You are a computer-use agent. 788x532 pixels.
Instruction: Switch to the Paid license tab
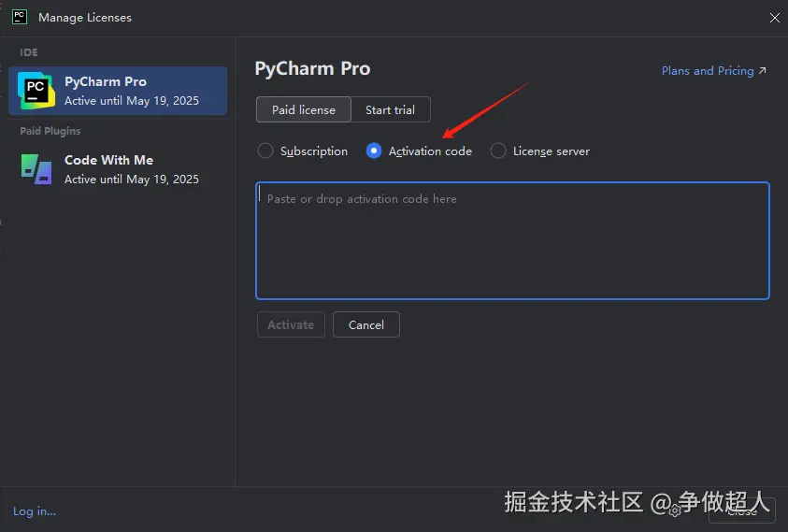pyautogui.click(x=304, y=109)
